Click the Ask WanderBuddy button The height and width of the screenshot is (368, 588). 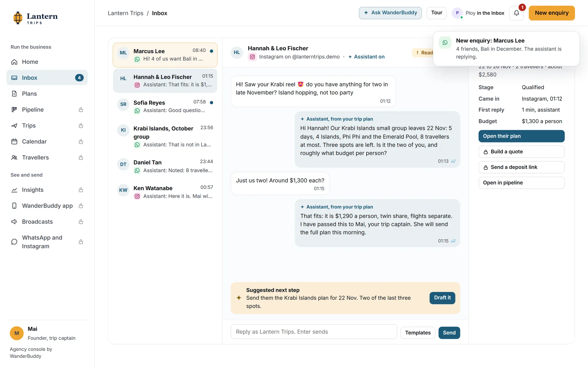pyautogui.click(x=390, y=13)
